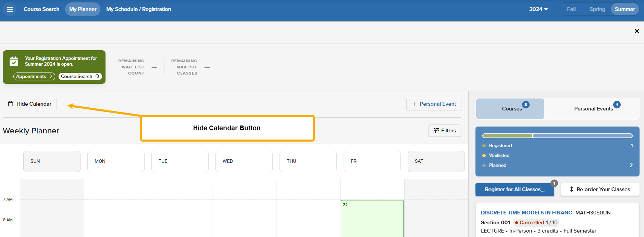644x237 pixels.
Task: Open the Appointments link
Action: click(34, 76)
